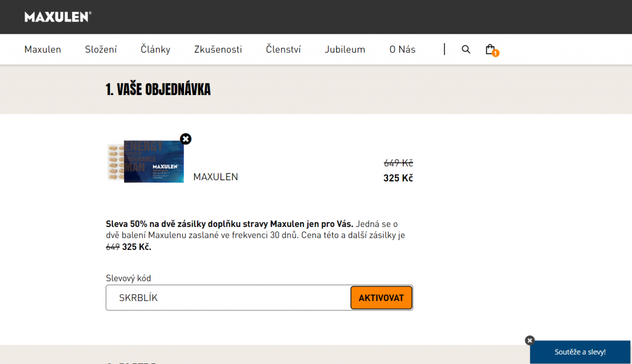Open the Členství page
Screen dimensions: 632x364
[283, 49]
